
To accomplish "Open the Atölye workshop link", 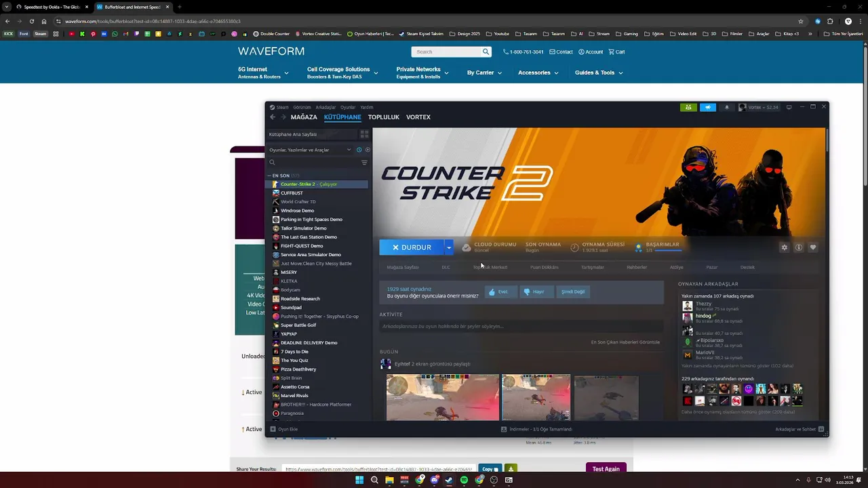I will (677, 267).
